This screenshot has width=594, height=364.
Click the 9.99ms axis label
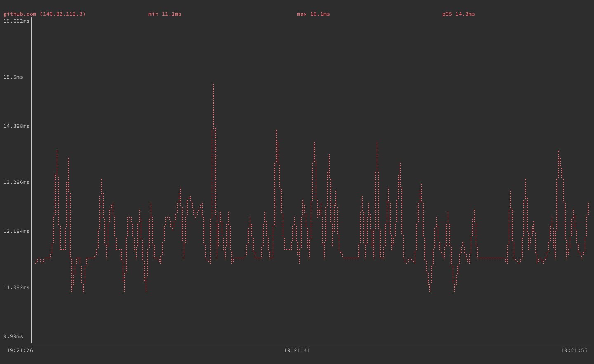pos(13,336)
